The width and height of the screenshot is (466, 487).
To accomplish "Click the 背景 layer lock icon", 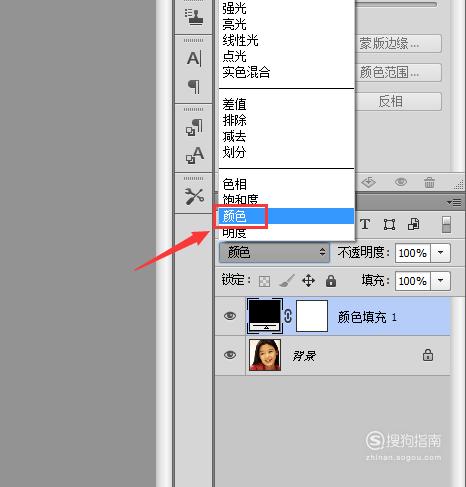I will 428,355.
